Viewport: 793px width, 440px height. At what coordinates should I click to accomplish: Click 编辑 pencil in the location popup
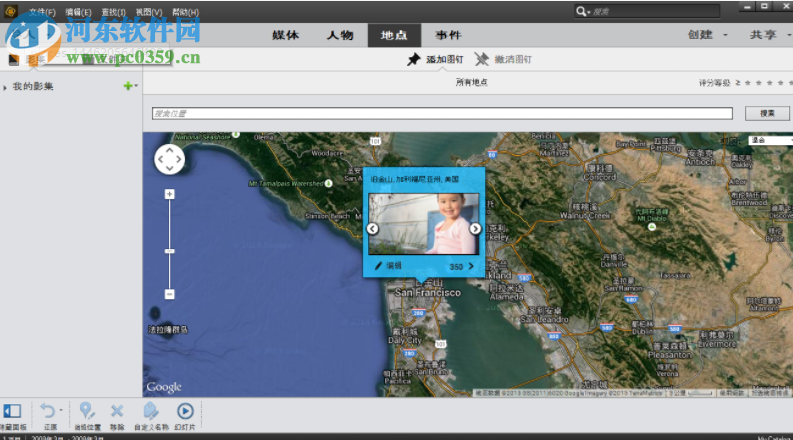tap(388, 266)
